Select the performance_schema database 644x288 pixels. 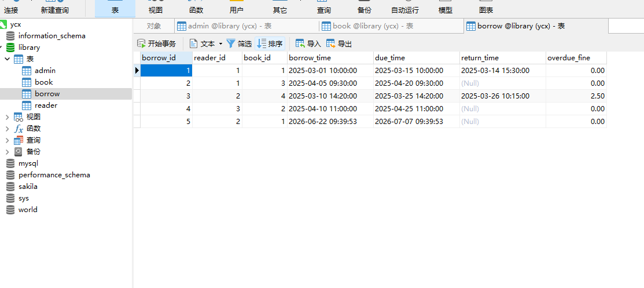(x=54, y=175)
